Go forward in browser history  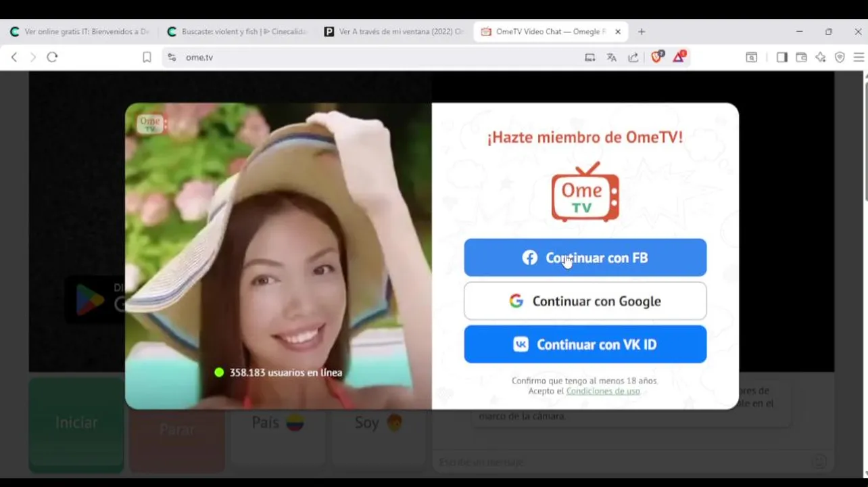point(32,57)
